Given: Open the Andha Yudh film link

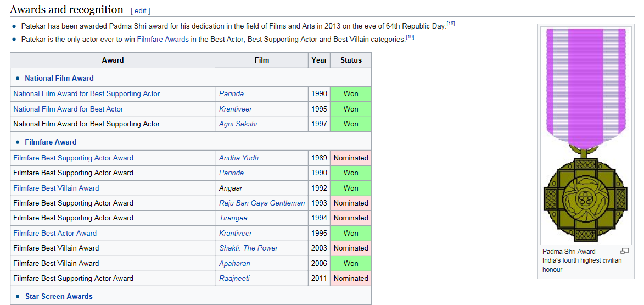Looking at the screenshot, I should 239,158.
